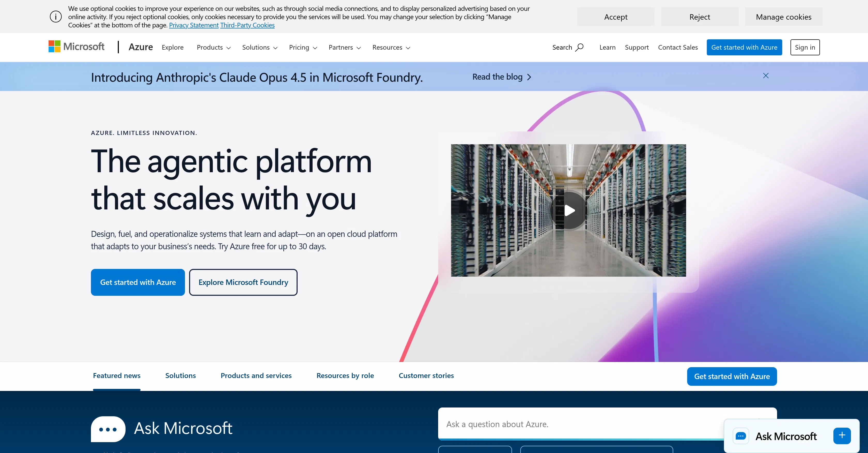Select the Products and services tab
This screenshot has height=453, width=868.
pyautogui.click(x=256, y=375)
